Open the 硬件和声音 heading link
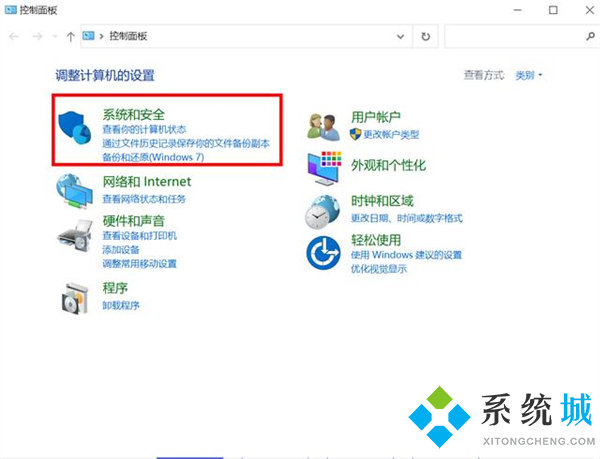Viewport: 600px width, 459px height. (134, 221)
